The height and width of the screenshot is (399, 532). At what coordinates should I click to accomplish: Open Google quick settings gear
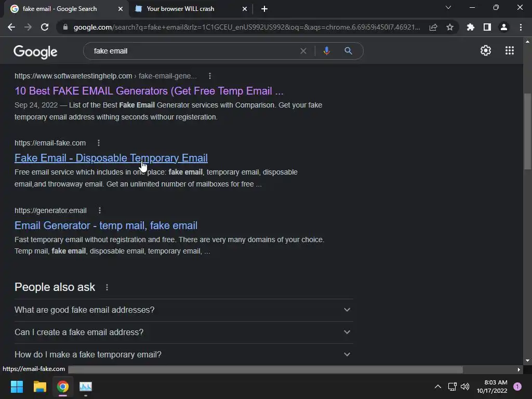pos(486,50)
